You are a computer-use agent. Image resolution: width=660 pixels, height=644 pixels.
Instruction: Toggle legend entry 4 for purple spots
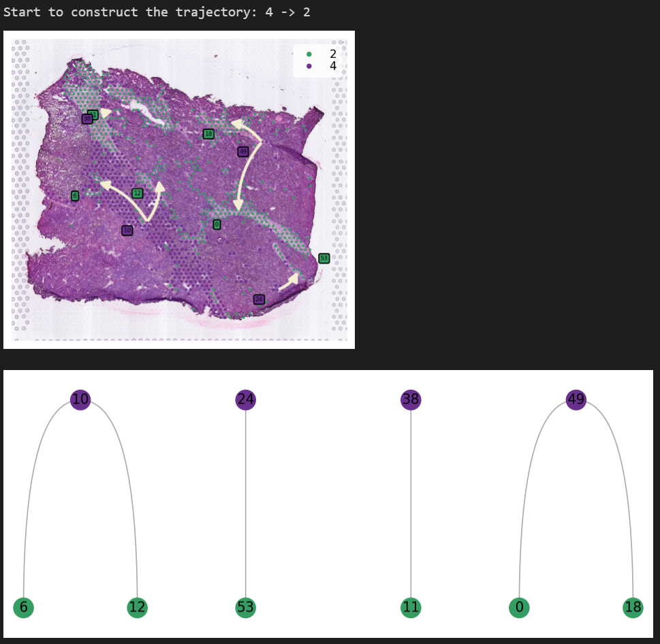(x=333, y=66)
